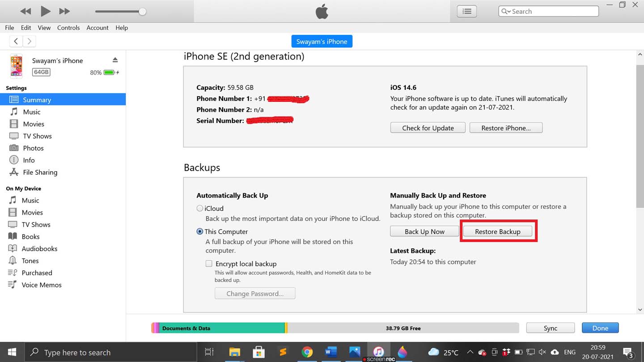Open the Help menu
644x362 pixels.
pyautogui.click(x=122, y=28)
